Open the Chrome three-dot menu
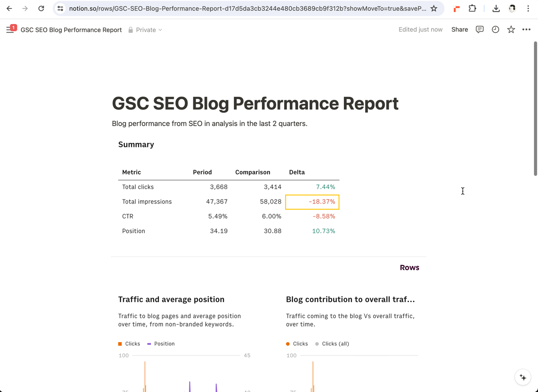This screenshot has width=538, height=392. point(528,8)
